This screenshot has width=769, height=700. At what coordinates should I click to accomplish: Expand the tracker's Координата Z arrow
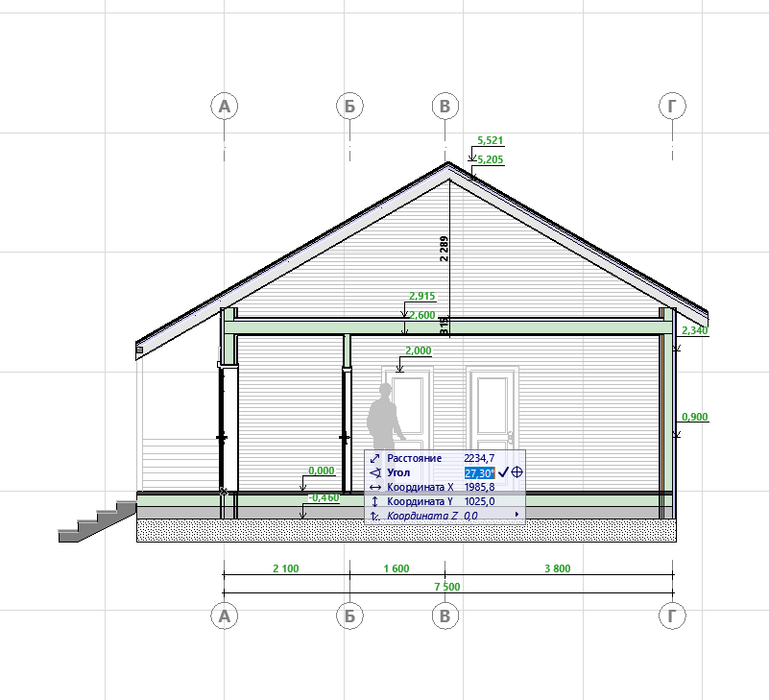coord(517,516)
